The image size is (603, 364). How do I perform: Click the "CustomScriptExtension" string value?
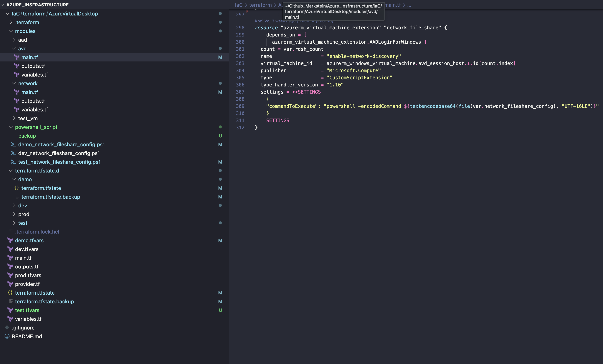359,78
